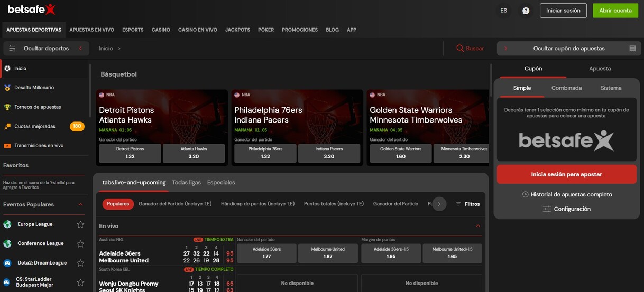Bet Indiana Pacers at 3.20
644x292 pixels.
[329, 153]
